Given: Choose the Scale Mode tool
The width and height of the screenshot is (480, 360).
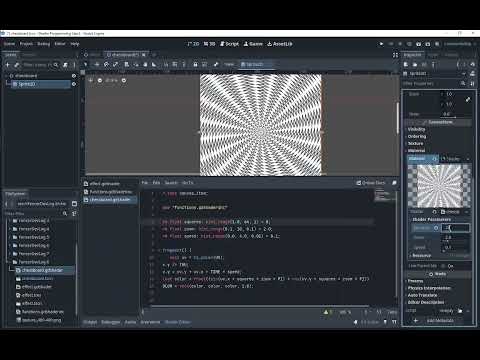Looking at the screenshot, I should point(115,65).
